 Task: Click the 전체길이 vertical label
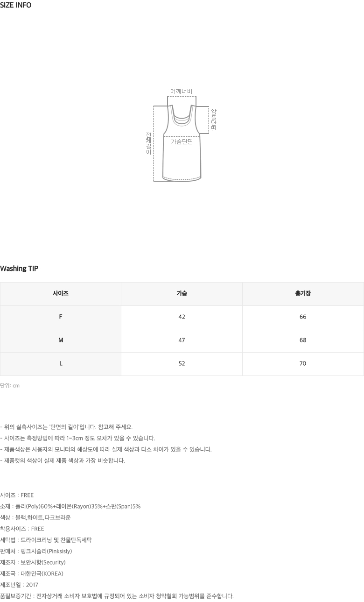[148, 143]
